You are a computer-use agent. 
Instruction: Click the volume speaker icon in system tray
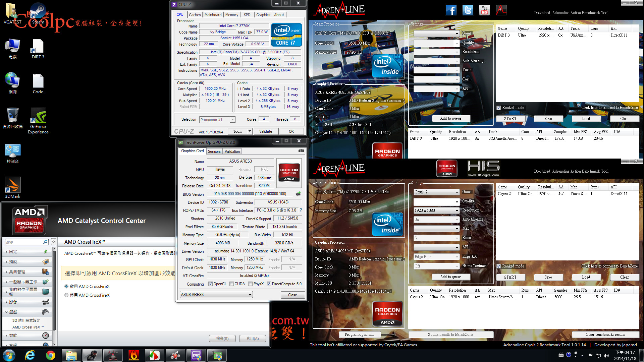point(606,355)
